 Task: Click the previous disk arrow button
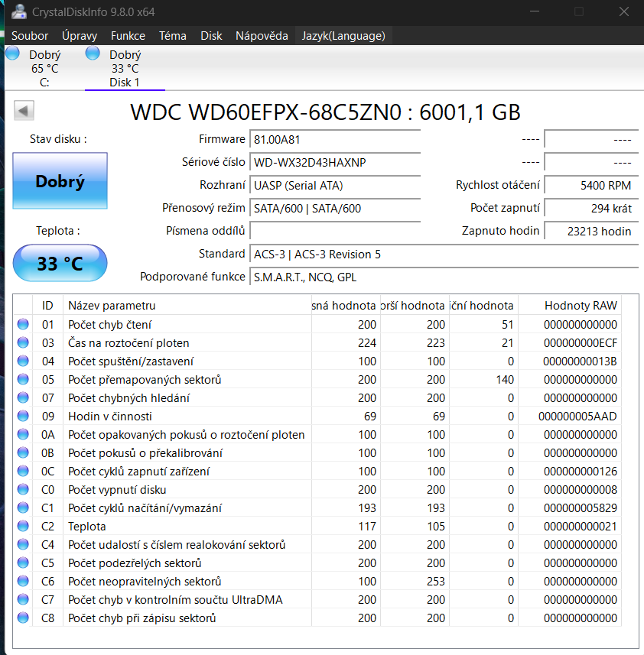24,111
